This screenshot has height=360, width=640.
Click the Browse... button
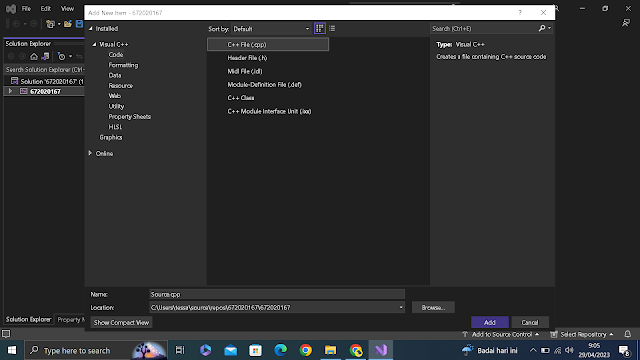point(433,307)
